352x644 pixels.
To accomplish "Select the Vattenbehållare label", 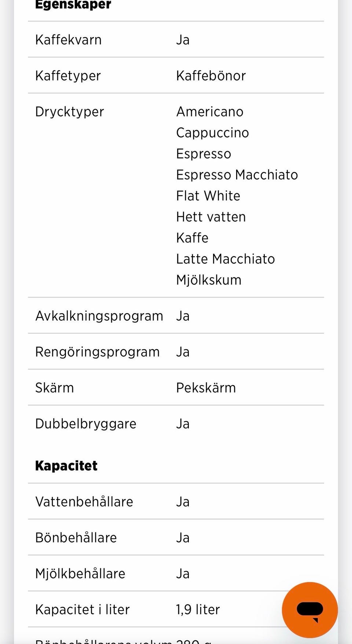I will pyautogui.click(x=84, y=502).
